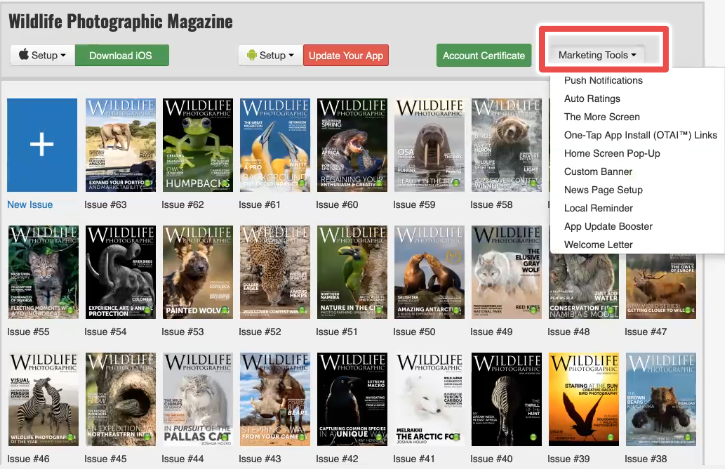
Task: Choose Home Screen Pop-Up menu item
Action: click(x=612, y=153)
